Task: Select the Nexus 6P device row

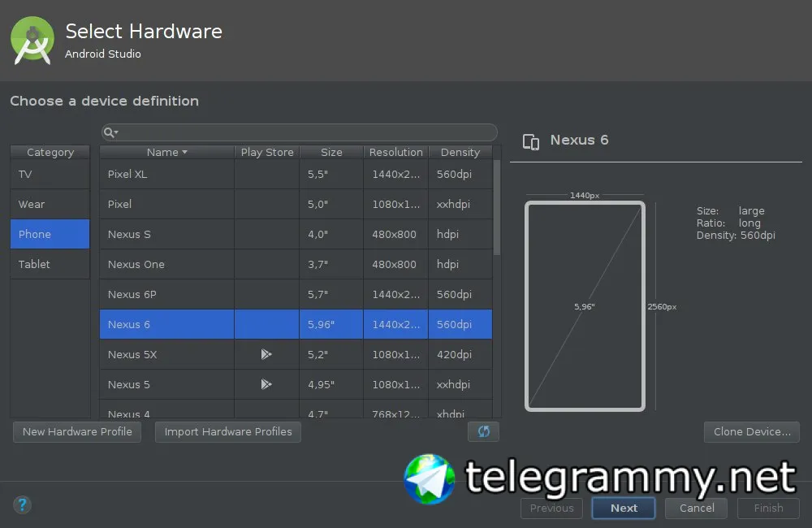Action: click(x=296, y=294)
